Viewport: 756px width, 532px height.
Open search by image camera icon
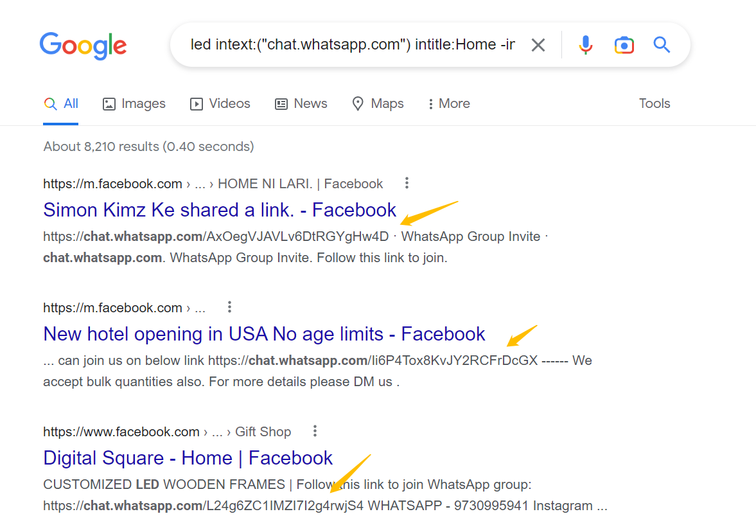click(624, 45)
